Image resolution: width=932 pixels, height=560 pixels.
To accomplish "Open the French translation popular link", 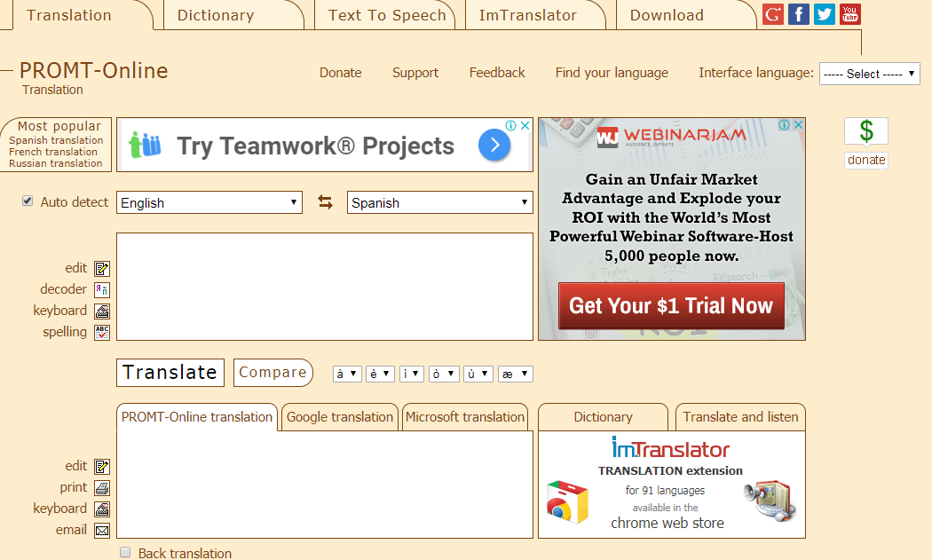I will tap(53, 152).
